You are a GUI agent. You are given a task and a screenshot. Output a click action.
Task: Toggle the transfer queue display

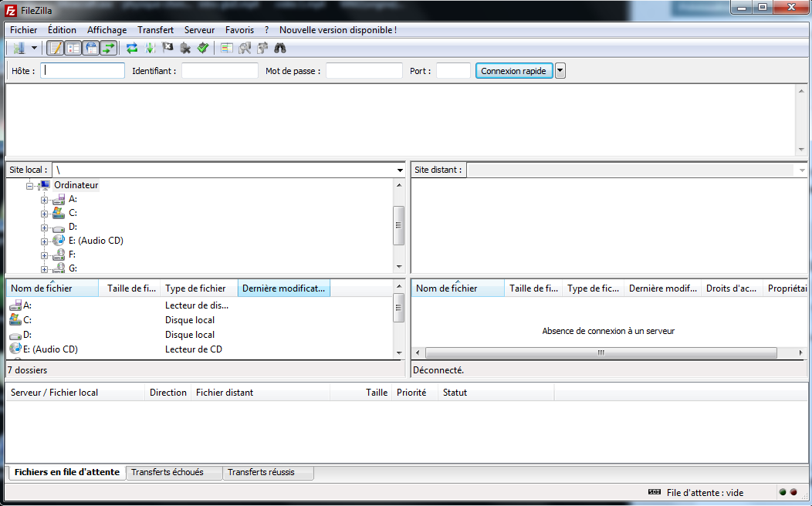(x=108, y=48)
